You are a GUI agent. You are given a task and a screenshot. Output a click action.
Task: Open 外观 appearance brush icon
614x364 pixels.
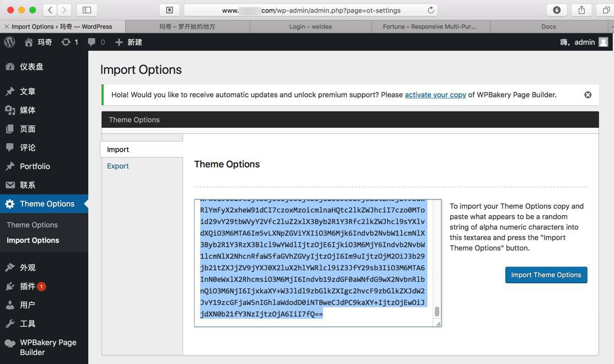[10, 267]
